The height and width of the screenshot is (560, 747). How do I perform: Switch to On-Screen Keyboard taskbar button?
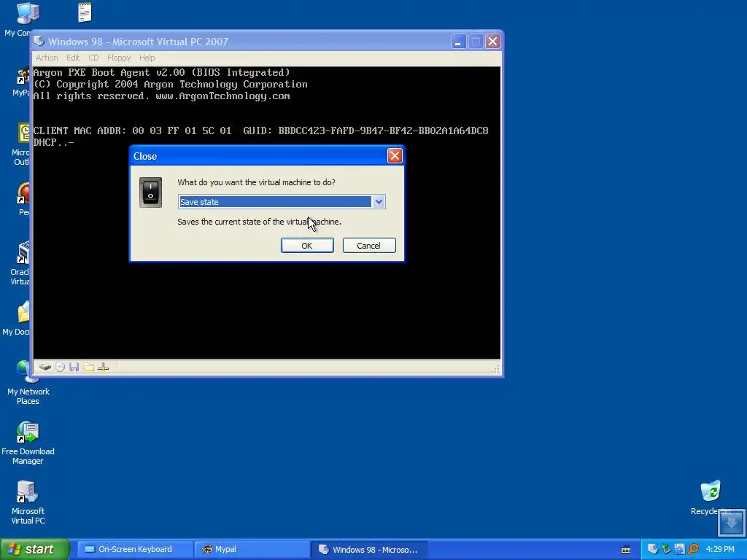tap(134, 549)
